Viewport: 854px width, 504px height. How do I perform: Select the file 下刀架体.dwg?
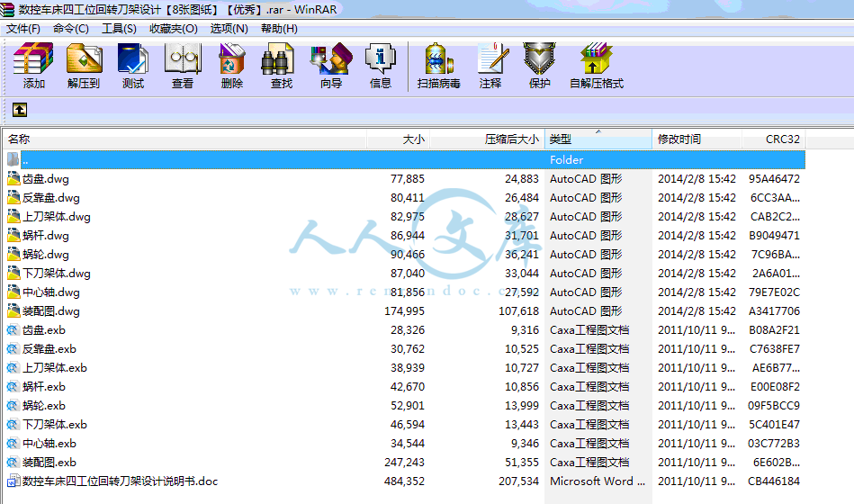57,274
